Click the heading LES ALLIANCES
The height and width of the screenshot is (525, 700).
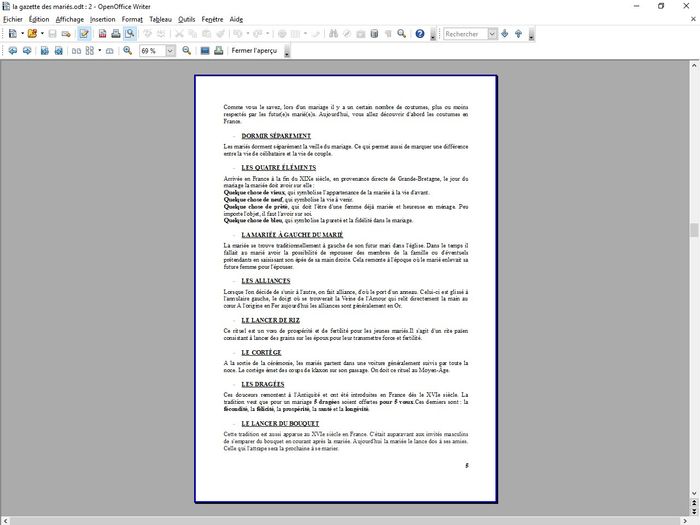pyautogui.click(x=266, y=281)
